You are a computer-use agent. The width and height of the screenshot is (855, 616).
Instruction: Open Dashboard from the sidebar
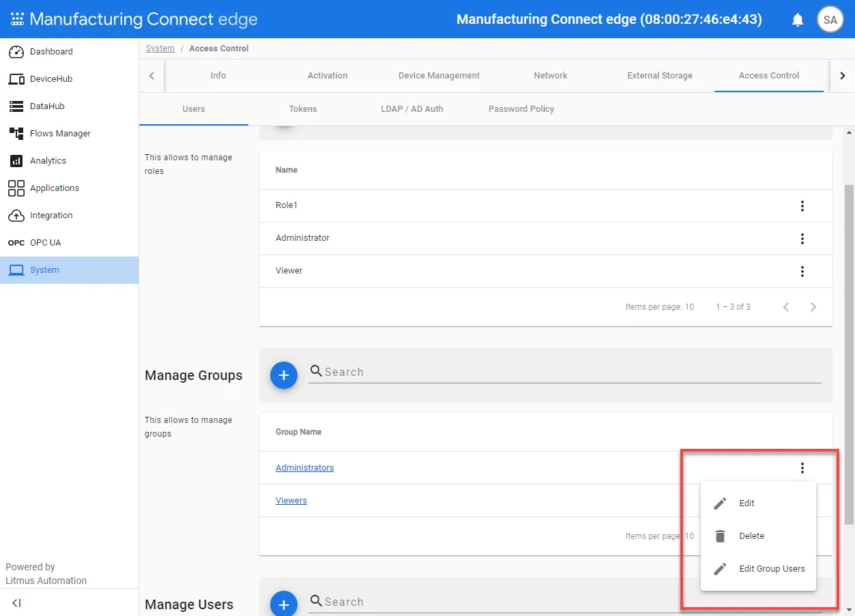pos(69,52)
